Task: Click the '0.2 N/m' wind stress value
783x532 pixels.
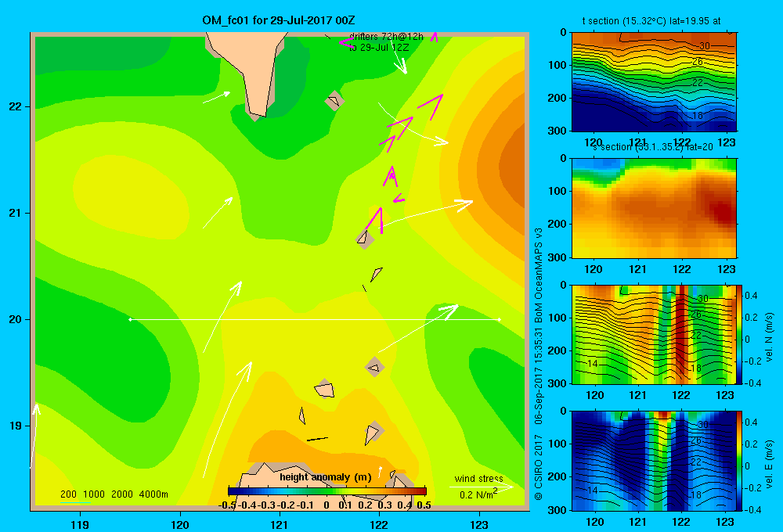Action: pyautogui.click(x=478, y=494)
